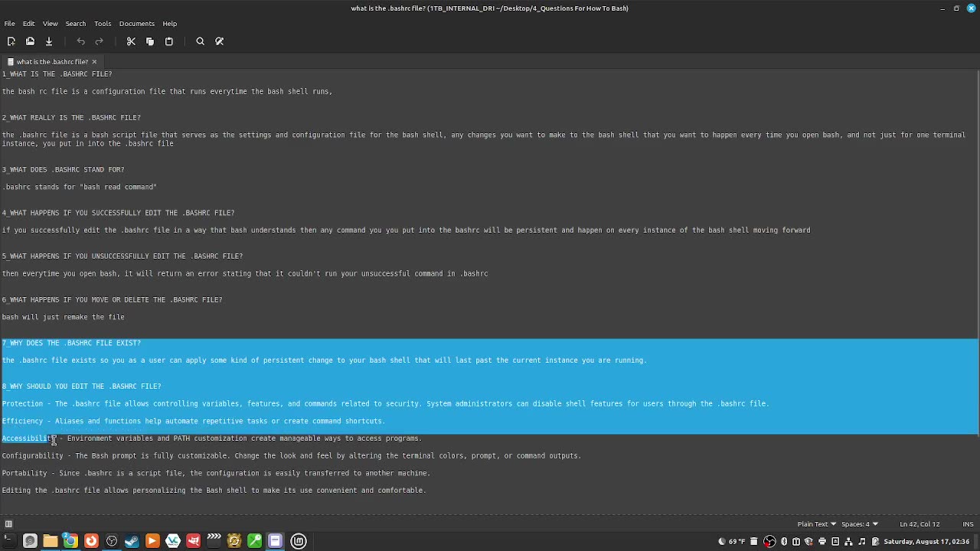The width and height of the screenshot is (980, 551).
Task: Launch Terminal from the taskbar
Action: tap(9, 541)
